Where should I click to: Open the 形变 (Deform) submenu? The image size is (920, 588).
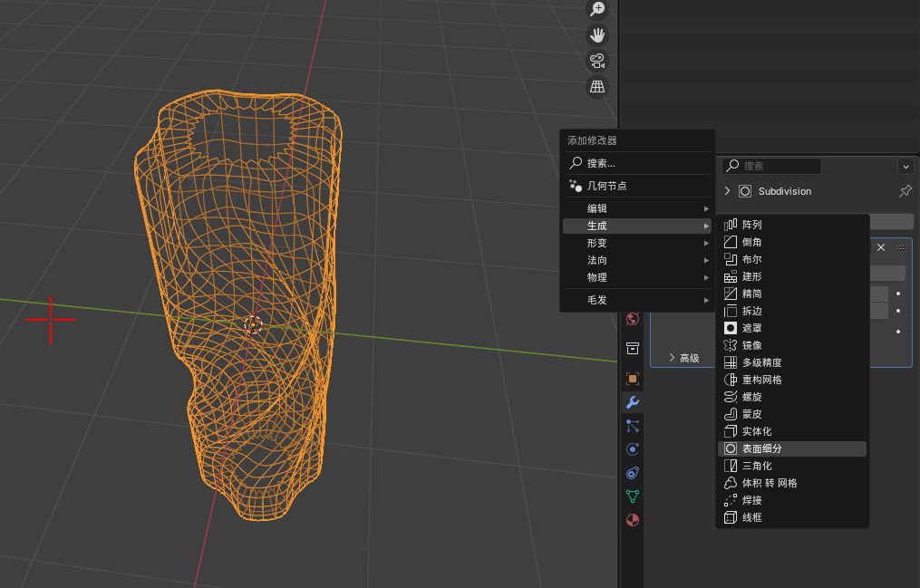[636, 243]
